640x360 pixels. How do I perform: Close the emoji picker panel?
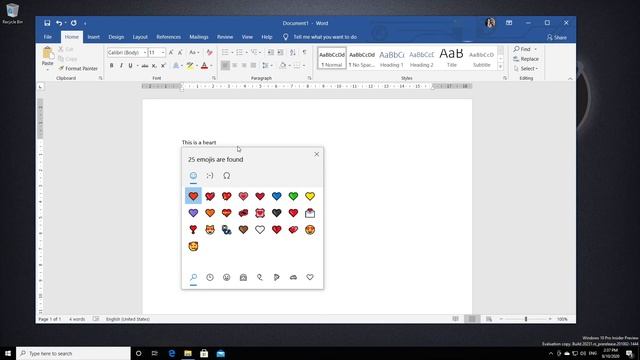tap(317, 154)
